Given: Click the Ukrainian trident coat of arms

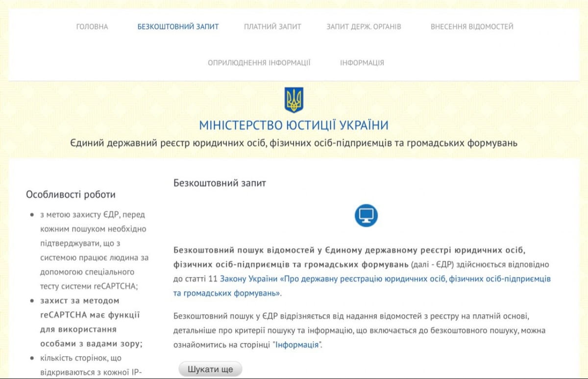Looking at the screenshot, I should click(294, 100).
